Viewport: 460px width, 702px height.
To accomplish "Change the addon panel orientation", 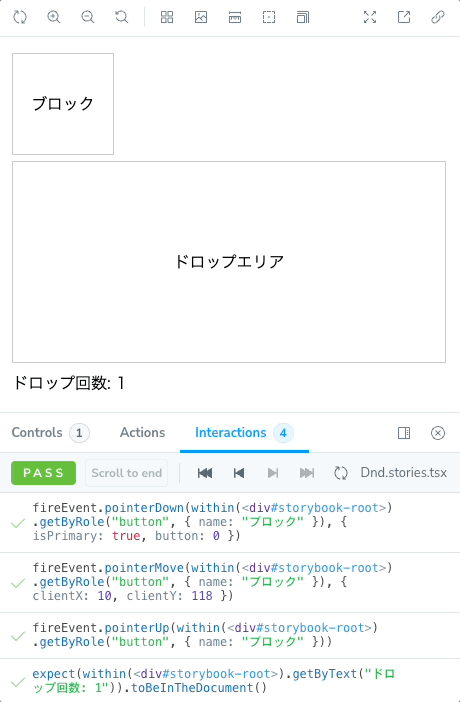I will (404, 433).
